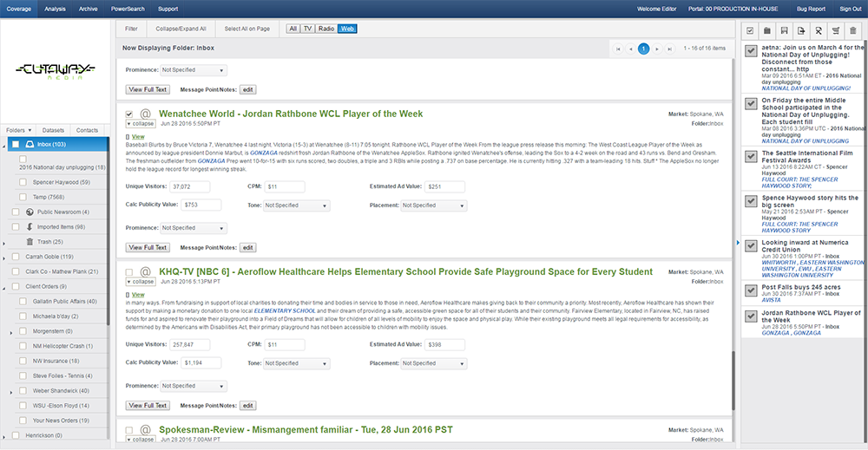Check the Spencer Haywood (59) folder checkbox

click(23, 182)
